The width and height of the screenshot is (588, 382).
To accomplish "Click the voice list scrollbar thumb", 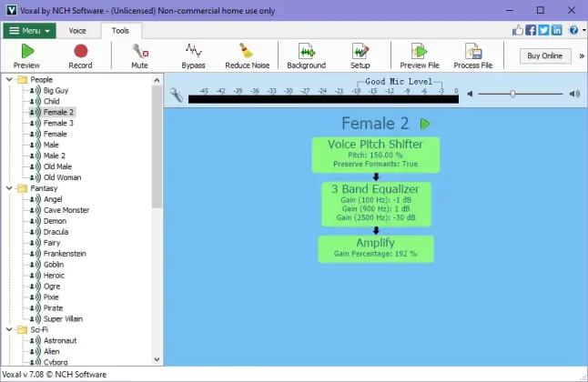I will [157, 146].
